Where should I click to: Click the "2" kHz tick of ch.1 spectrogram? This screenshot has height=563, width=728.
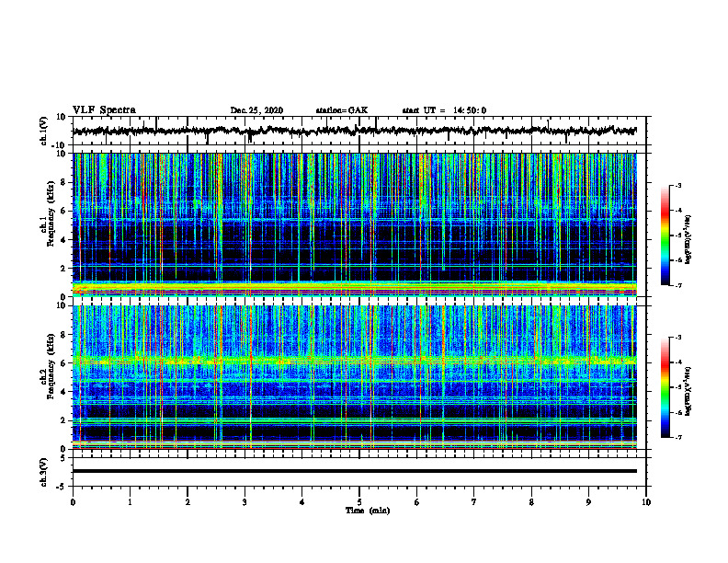(x=64, y=269)
